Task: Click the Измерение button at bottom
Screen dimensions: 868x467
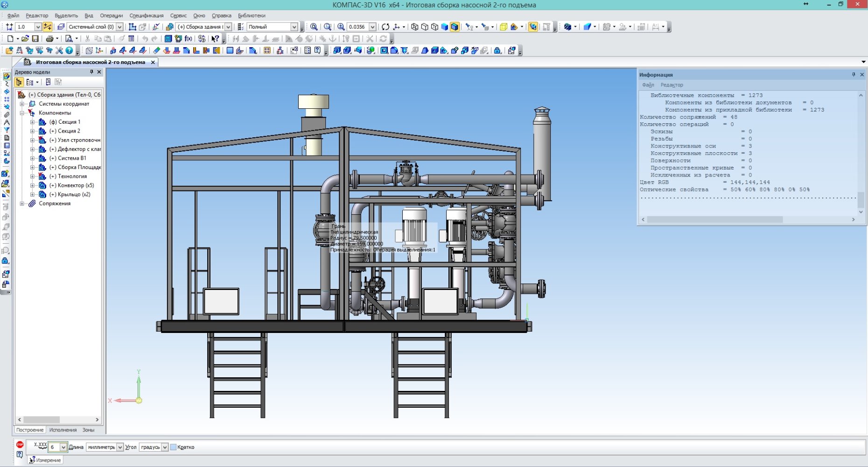Action: click(x=45, y=460)
